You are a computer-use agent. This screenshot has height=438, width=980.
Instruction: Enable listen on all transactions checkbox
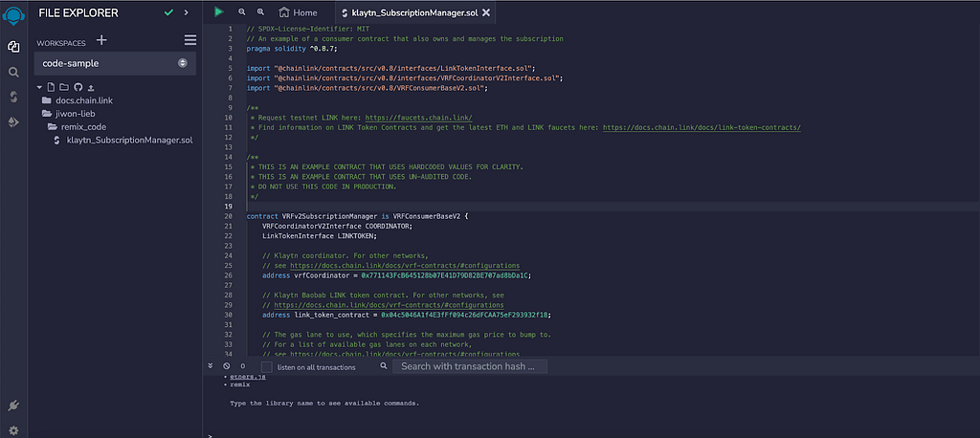[x=267, y=367]
